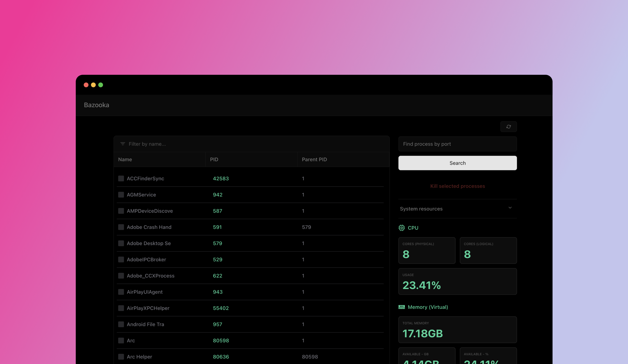Toggle the AirPlayUIAgent checkbox
This screenshot has height=364, width=628.
point(121,292)
